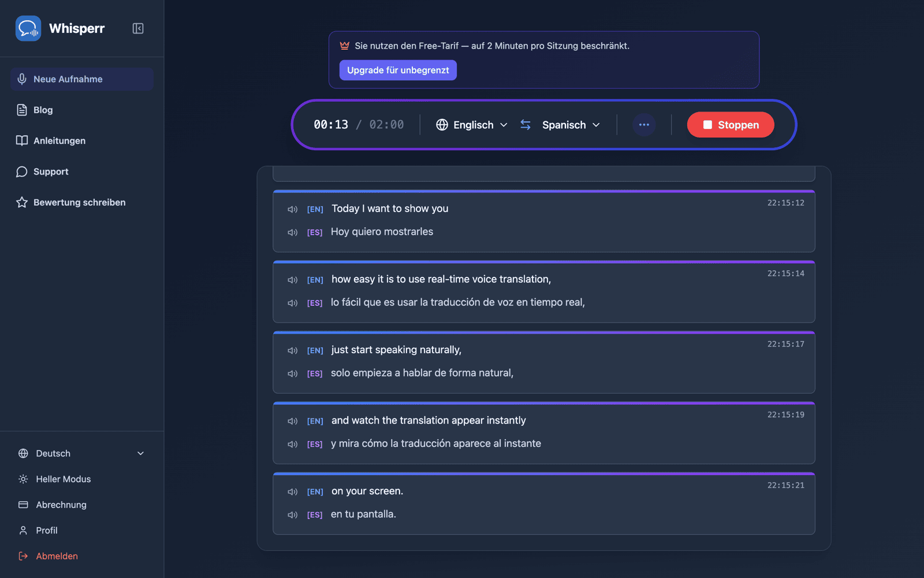The height and width of the screenshot is (578, 924).
Task: Click the [ES] tag beside 'solo empieza a hablar'
Action: click(x=315, y=374)
